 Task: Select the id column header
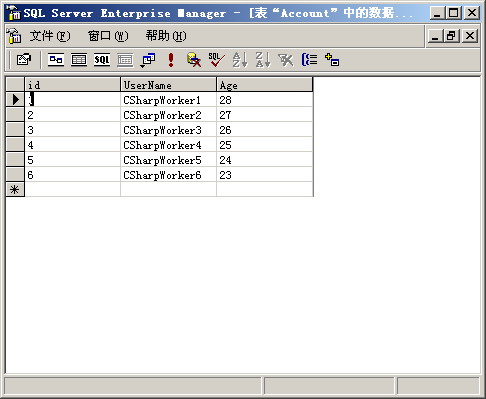(72, 85)
